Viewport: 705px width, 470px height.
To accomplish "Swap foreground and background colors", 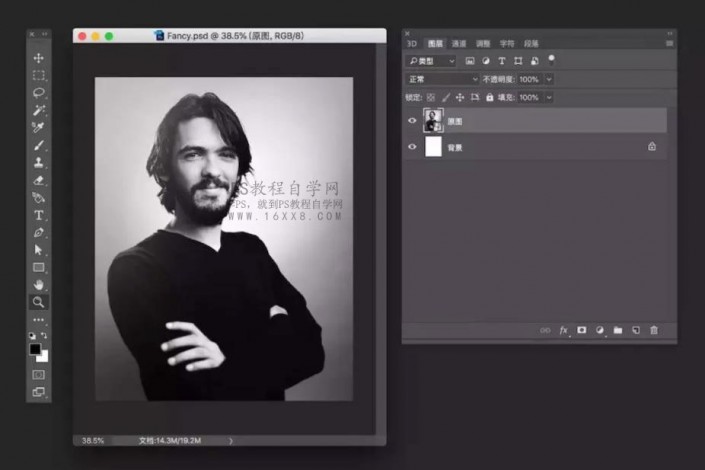I will pyautogui.click(x=44, y=335).
